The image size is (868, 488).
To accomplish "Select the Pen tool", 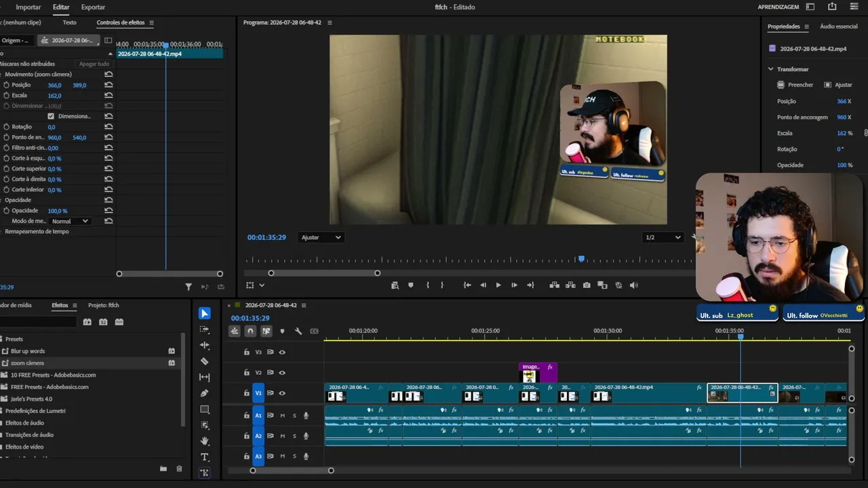I will (x=204, y=393).
